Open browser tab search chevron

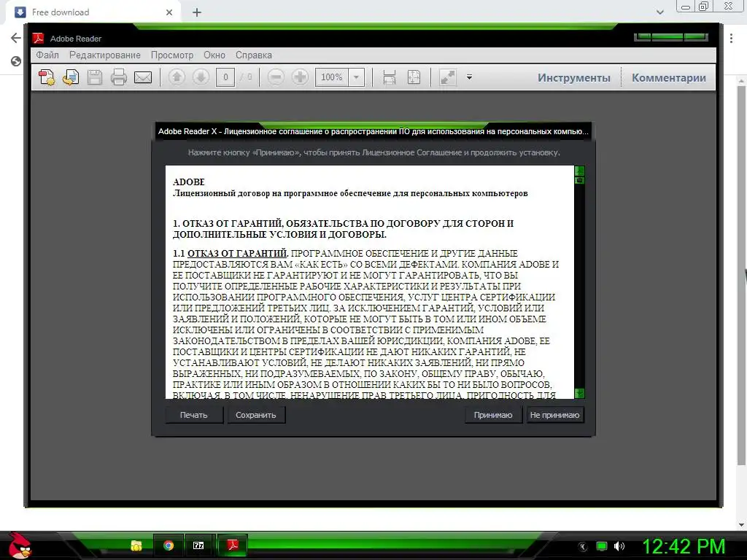pyautogui.click(x=659, y=12)
